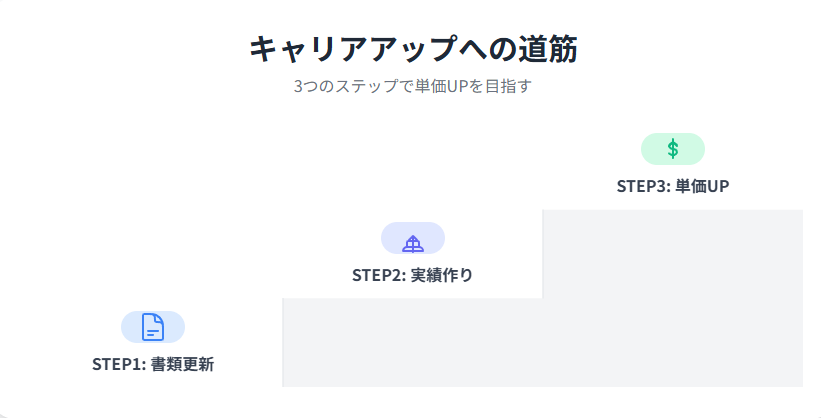Image resolution: width=821 pixels, height=418 pixels.
Task: Click the tall gray stair block beneath STEP3
Action: pos(673,298)
